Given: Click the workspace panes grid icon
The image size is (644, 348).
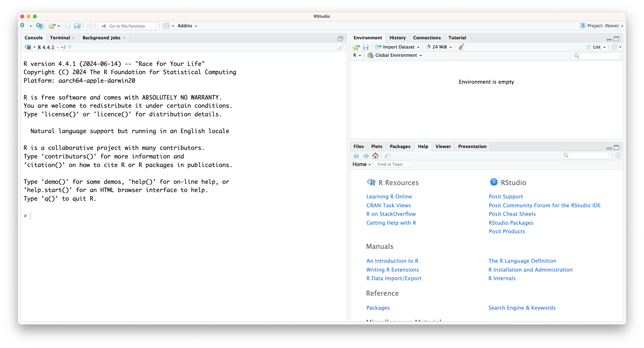Looking at the screenshot, I should [166, 26].
